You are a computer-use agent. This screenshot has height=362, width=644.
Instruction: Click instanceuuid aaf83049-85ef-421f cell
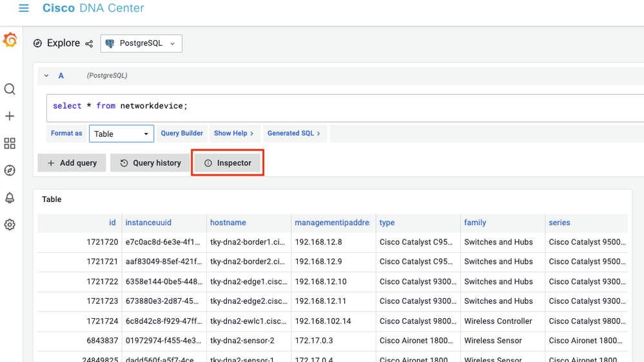(x=164, y=262)
